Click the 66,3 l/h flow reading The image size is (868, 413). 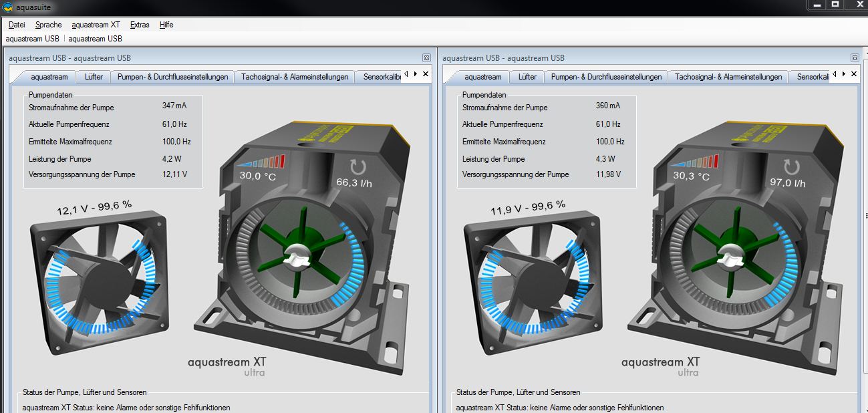tap(354, 182)
